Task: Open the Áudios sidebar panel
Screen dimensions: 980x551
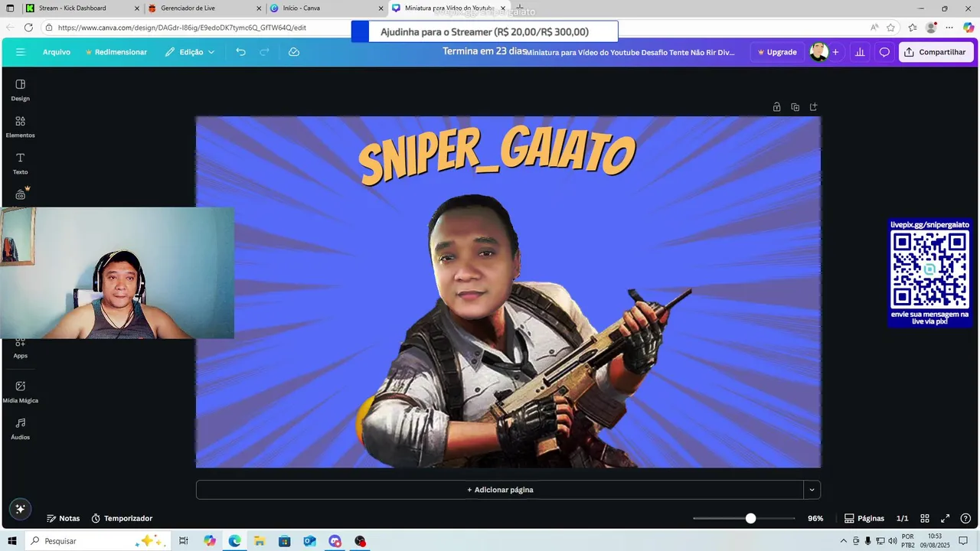Action: [21, 429]
